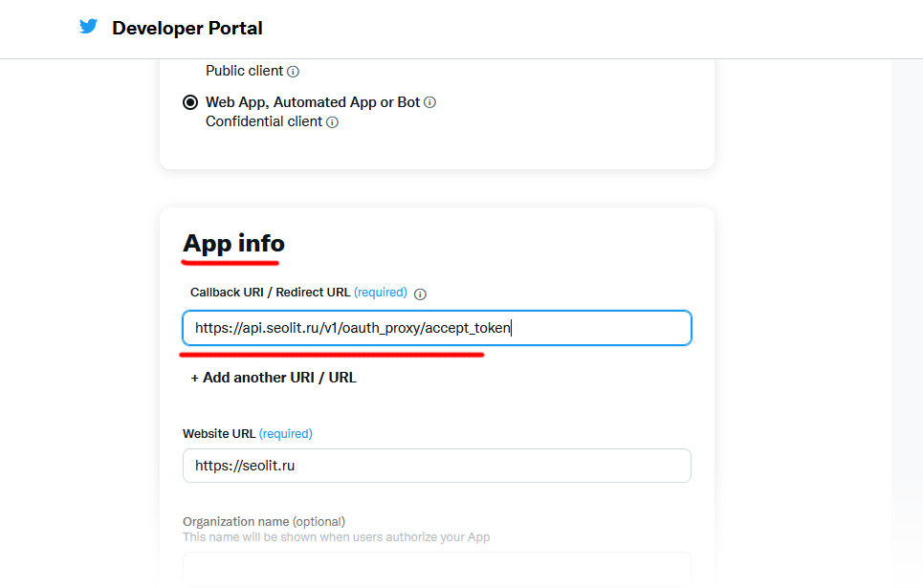923x588 pixels.
Task: Click the Website URL field containing https://seolit.ru
Action: [x=436, y=466]
